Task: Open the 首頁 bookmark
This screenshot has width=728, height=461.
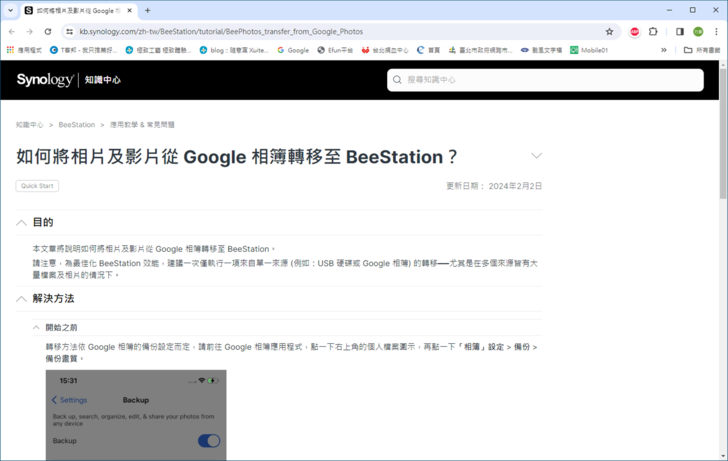Action: coord(429,50)
